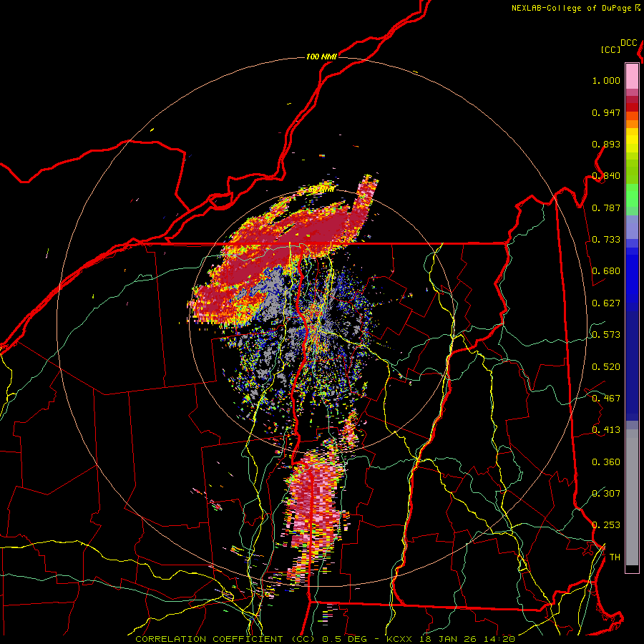Select the 0.573 scale value
The image size is (644, 644).
(x=606, y=335)
